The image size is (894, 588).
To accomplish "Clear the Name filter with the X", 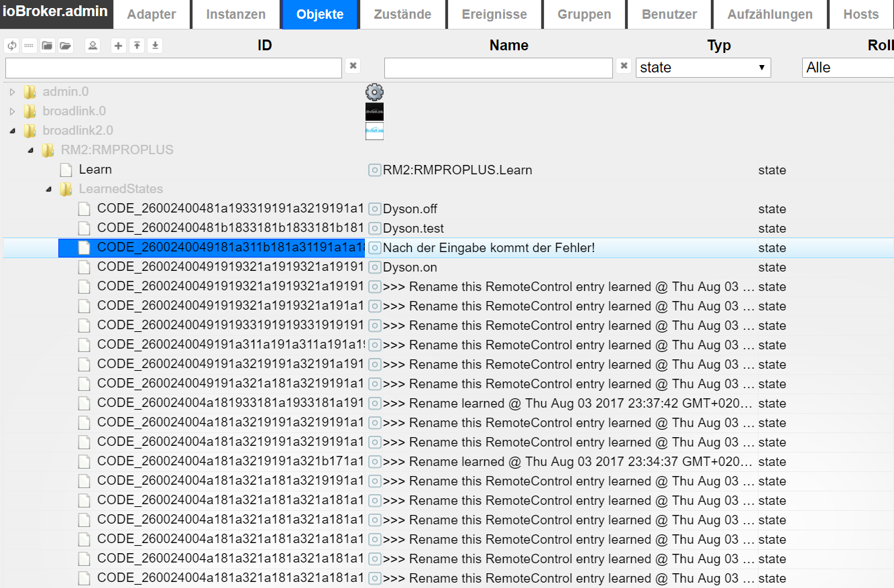I will point(624,66).
